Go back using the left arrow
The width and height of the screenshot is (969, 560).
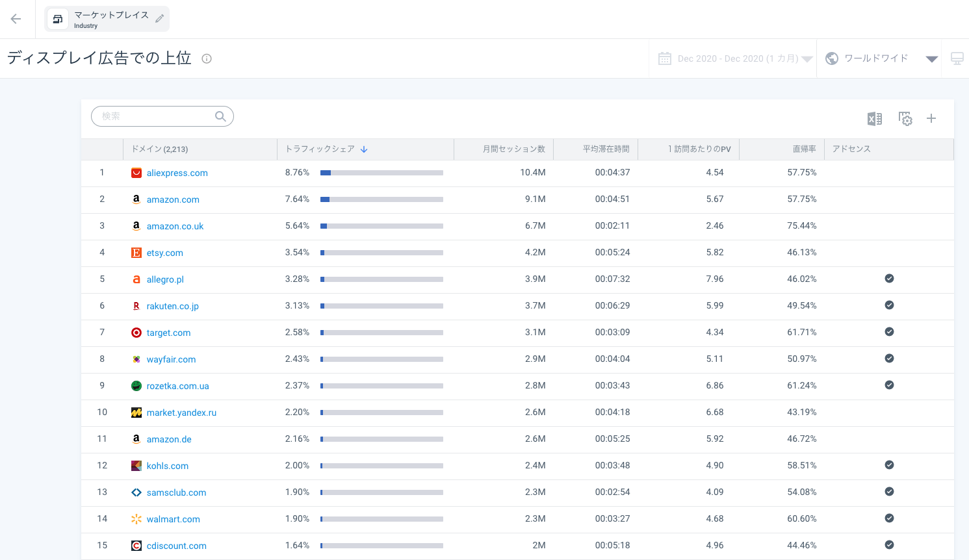coord(16,19)
